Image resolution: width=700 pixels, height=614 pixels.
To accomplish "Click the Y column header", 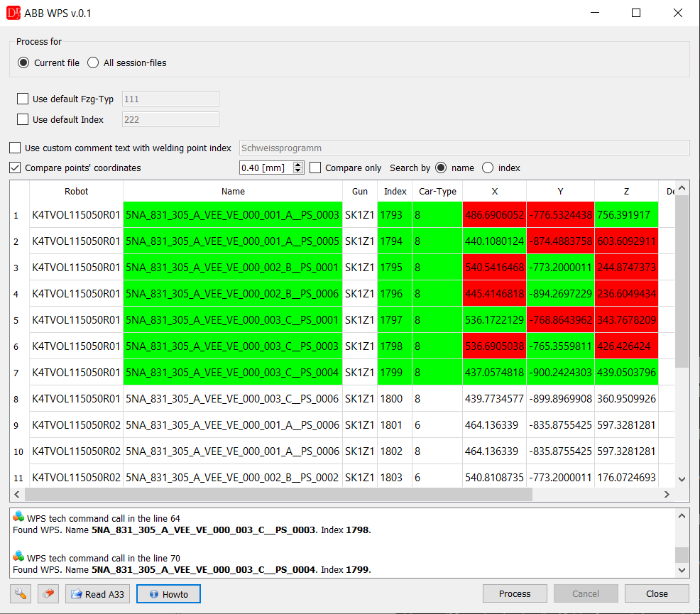I will coord(560,192).
